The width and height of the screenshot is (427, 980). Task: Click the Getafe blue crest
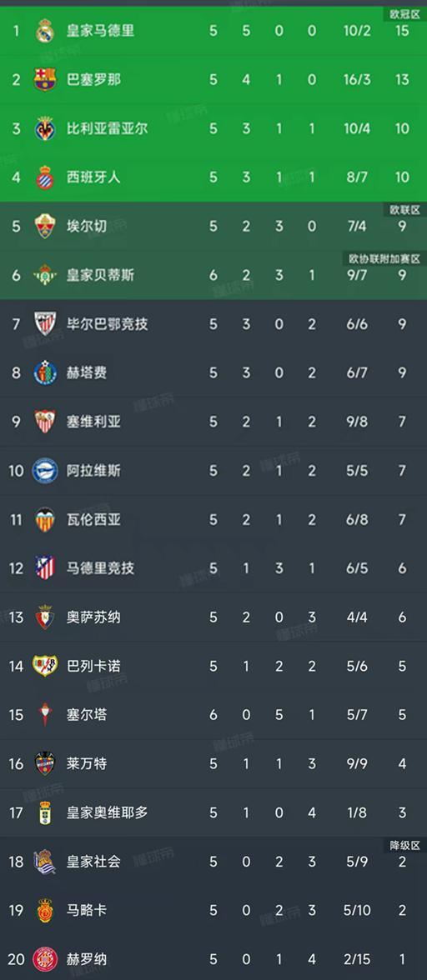[x=45, y=372]
